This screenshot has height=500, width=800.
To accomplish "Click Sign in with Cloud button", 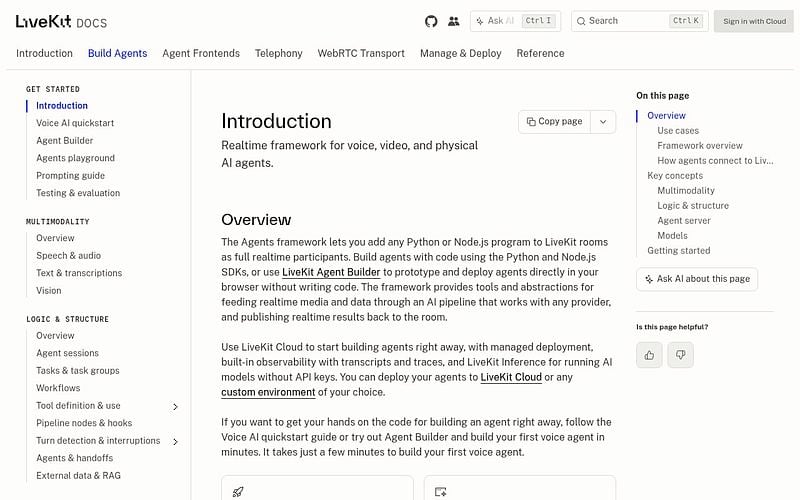I will coord(754,21).
